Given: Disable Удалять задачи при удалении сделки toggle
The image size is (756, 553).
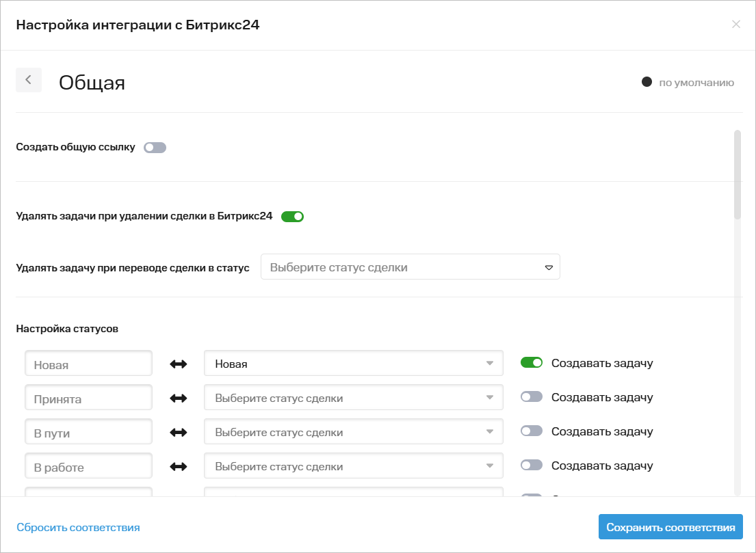Looking at the screenshot, I should (292, 217).
